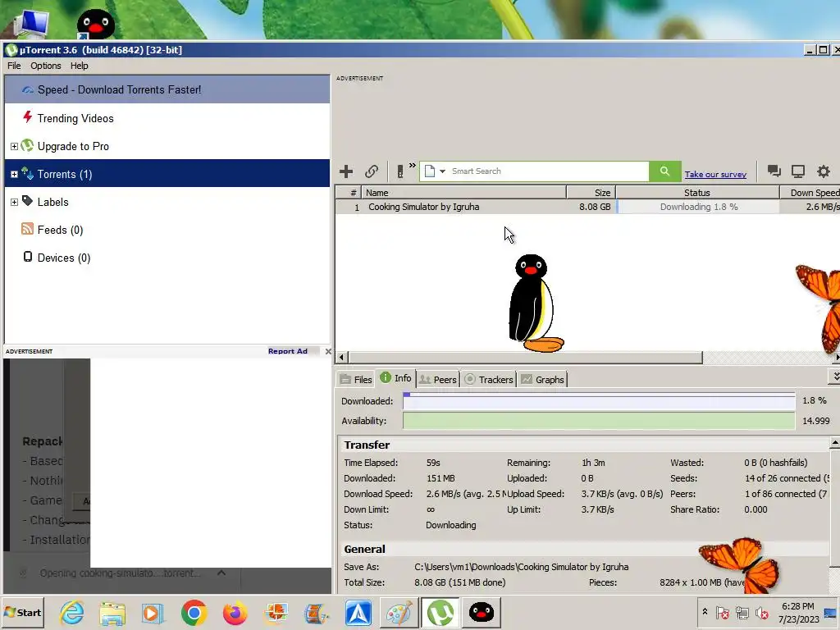The height and width of the screenshot is (630, 840).
Task: Sort by the Size column header
Action: (x=591, y=193)
